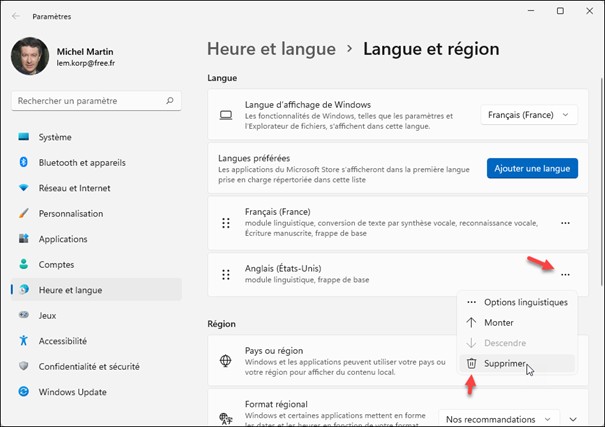605x427 pixels.
Task: Grab the drag handle for Français (France)
Action: [x=226, y=223]
